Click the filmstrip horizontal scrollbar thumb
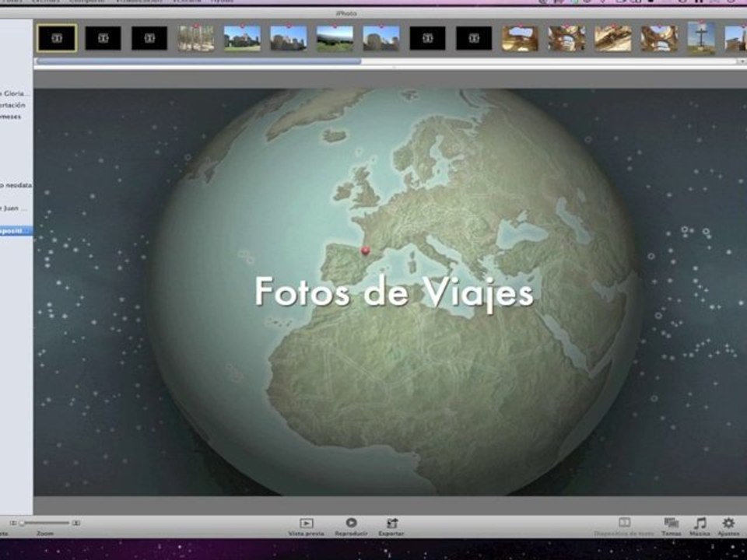 click(198, 61)
